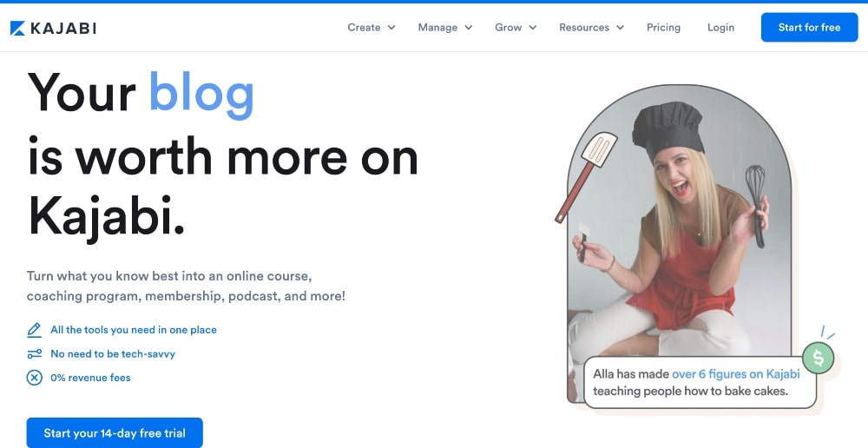868x448 pixels.
Task: Click the 'Kajabi.' headline word
Action: 106,220
